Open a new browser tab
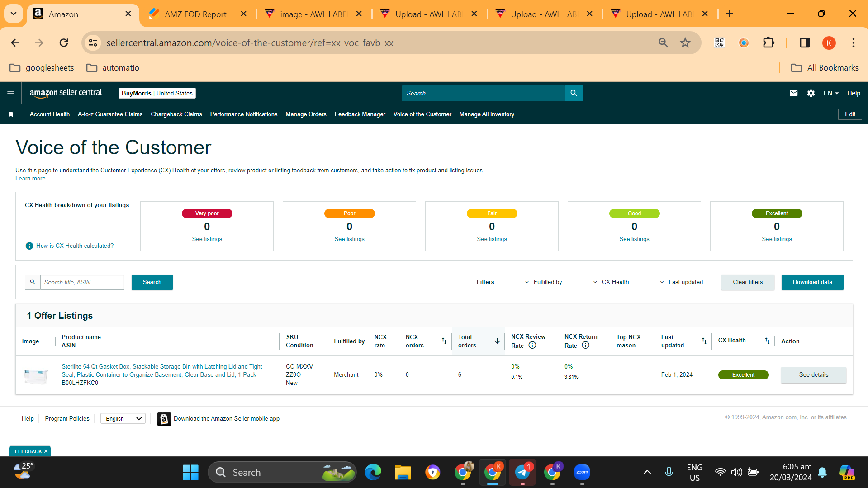868x488 pixels. point(729,14)
